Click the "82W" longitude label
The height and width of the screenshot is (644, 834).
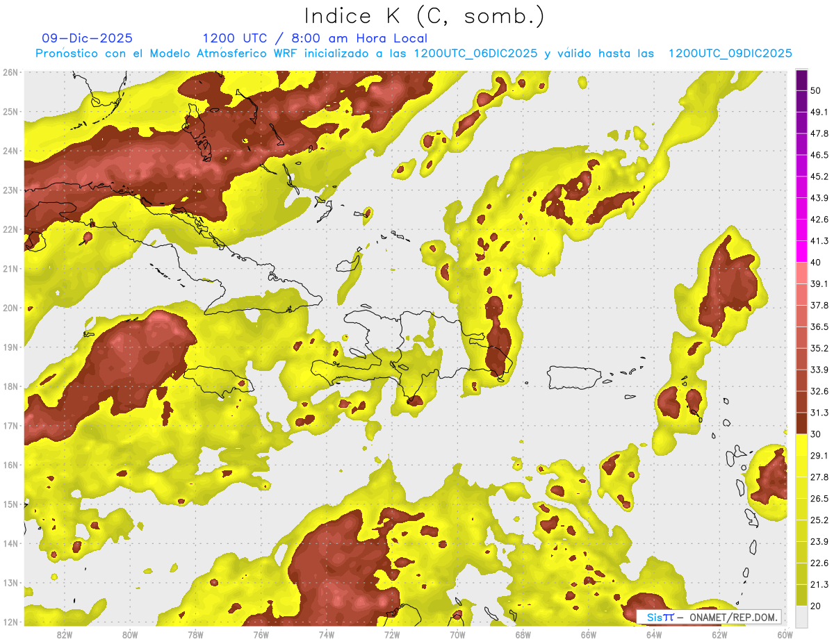coord(64,634)
